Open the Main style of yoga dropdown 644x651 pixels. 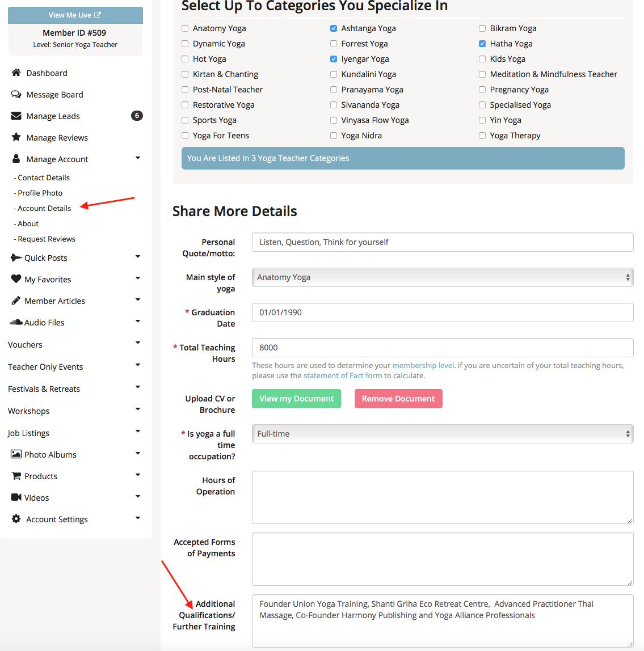click(442, 277)
